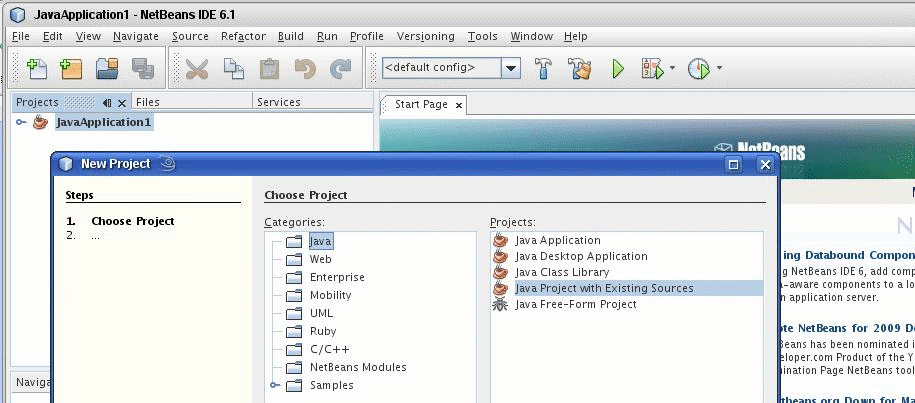
Task: Choose Java Free-Form Project
Action: (x=575, y=304)
